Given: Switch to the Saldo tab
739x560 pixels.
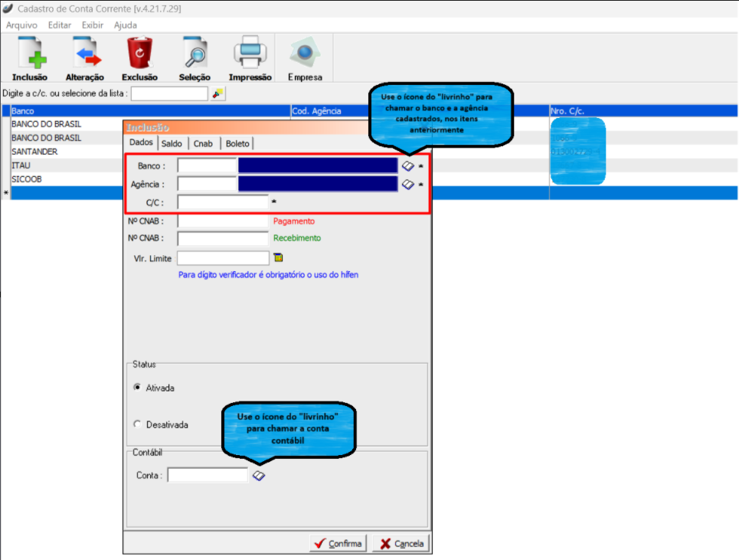Looking at the screenshot, I should (172, 143).
